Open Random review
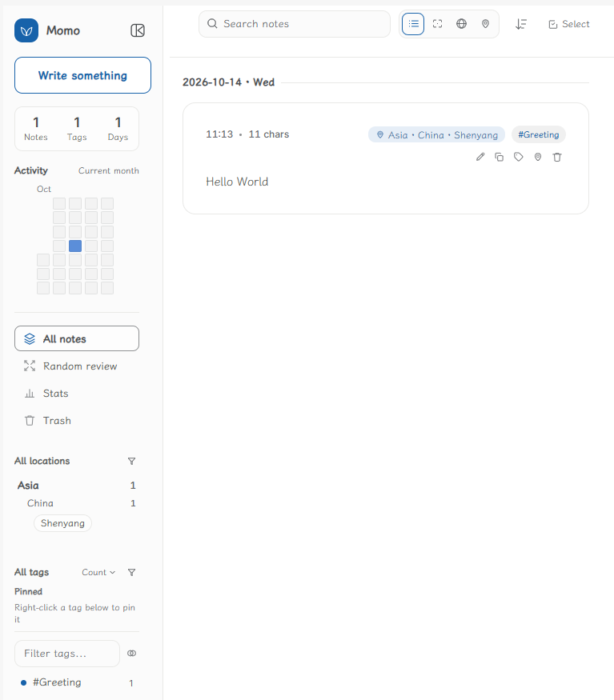 click(x=77, y=366)
